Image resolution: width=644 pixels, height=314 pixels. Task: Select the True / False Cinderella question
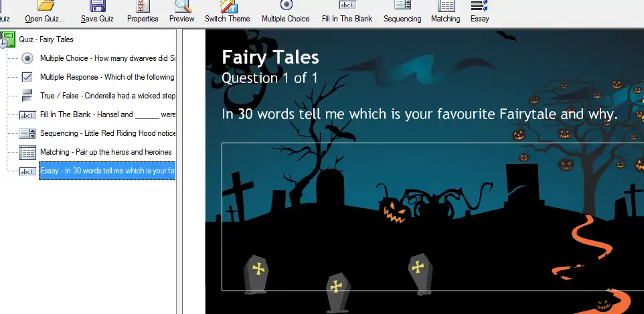pyautogui.click(x=107, y=96)
